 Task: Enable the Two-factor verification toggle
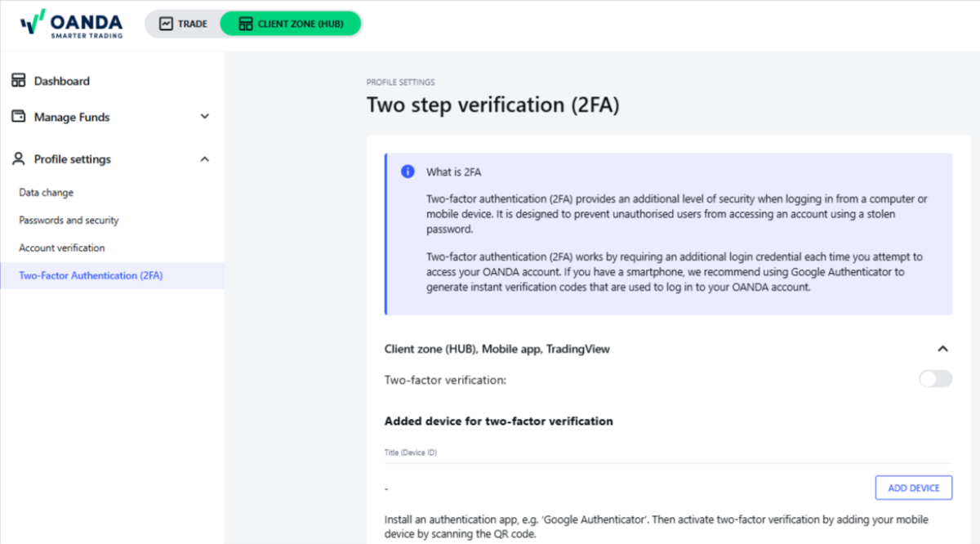coord(935,379)
